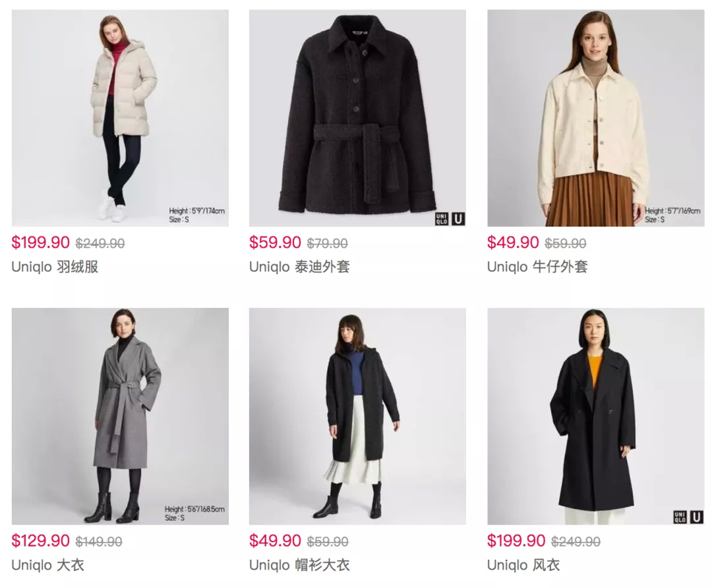Click the $59.90 sale price of teddy jacket

[x=275, y=243]
